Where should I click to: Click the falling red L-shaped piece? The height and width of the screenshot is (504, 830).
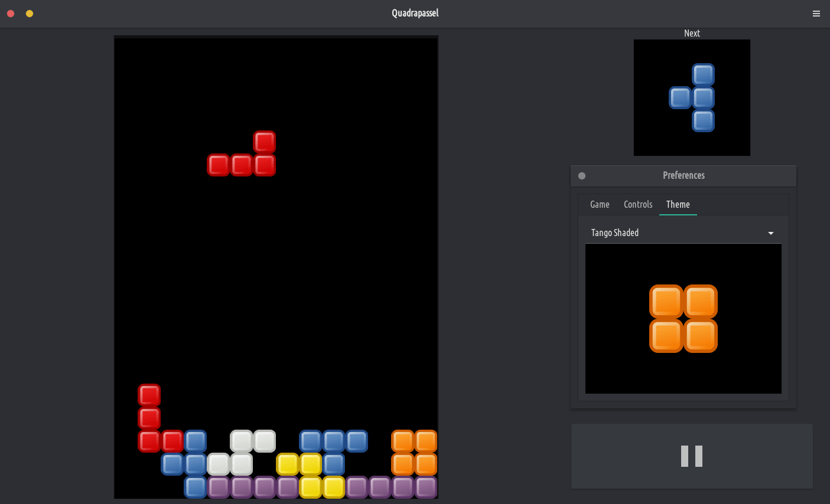click(x=242, y=165)
